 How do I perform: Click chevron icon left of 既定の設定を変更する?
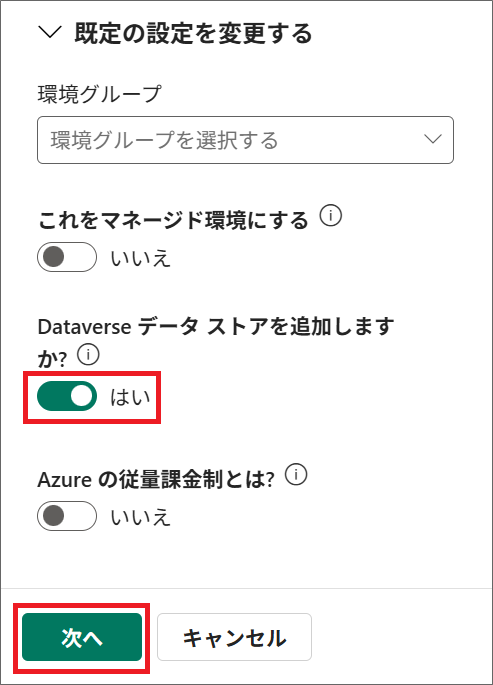tap(50, 32)
